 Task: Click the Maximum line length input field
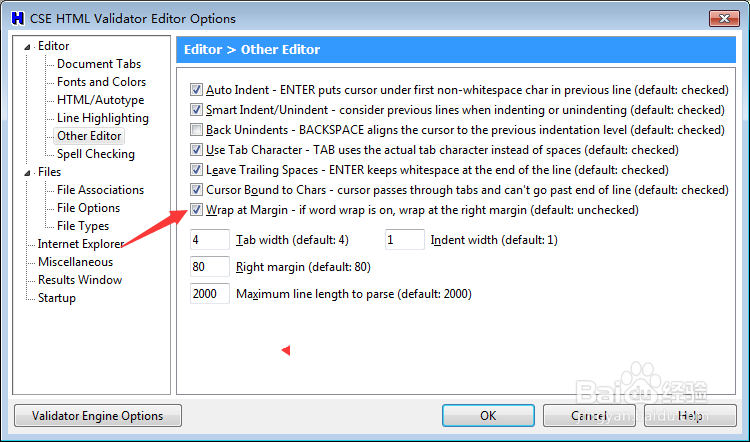(x=209, y=294)
